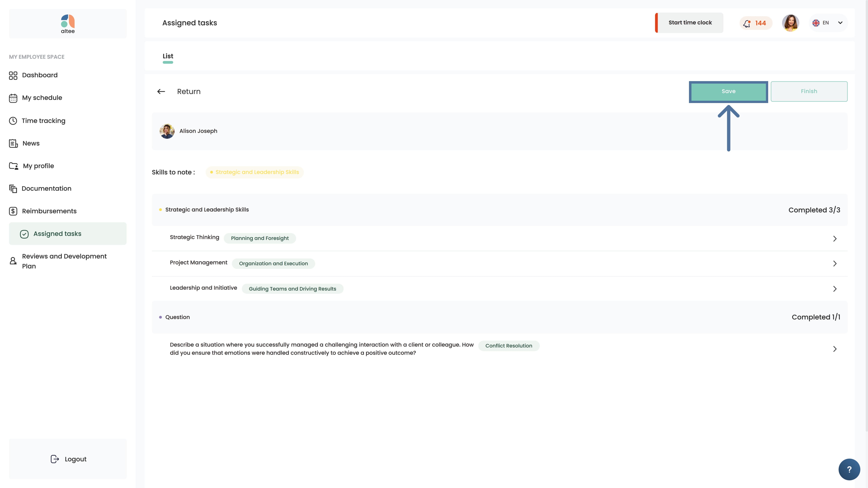Click Guiding Teams and Driving Results tag
This screenshot has width=868, height=488.
click(x=293, y=289)
